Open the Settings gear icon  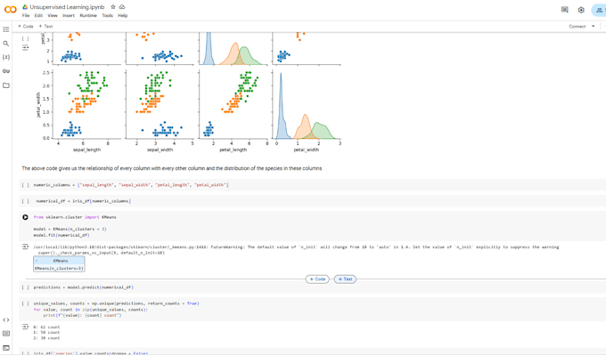click(581, 10)
